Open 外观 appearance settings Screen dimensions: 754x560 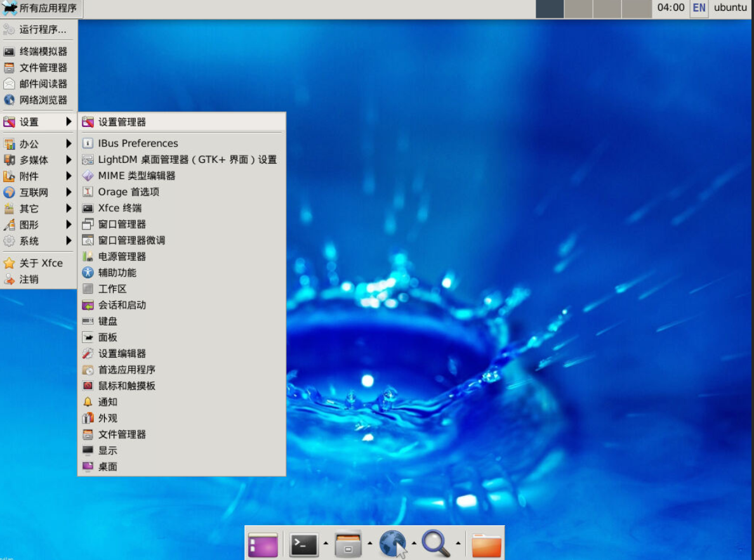click(107, 418)
